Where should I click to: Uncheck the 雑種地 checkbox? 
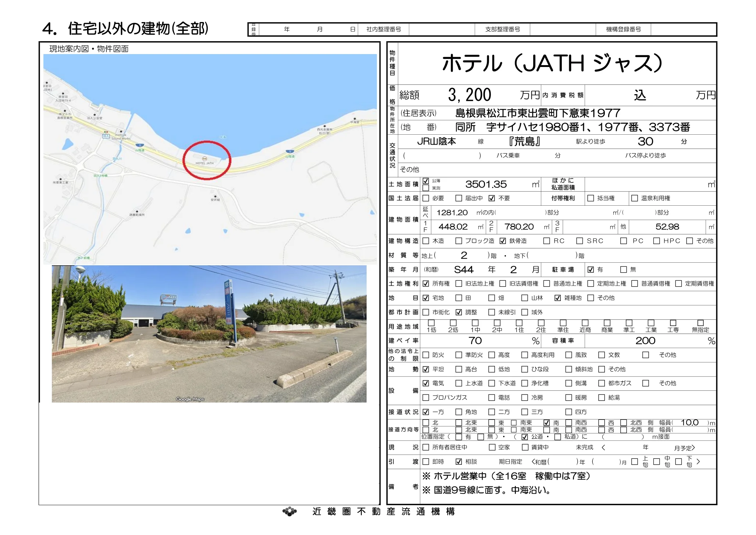[x=558, y=298]
